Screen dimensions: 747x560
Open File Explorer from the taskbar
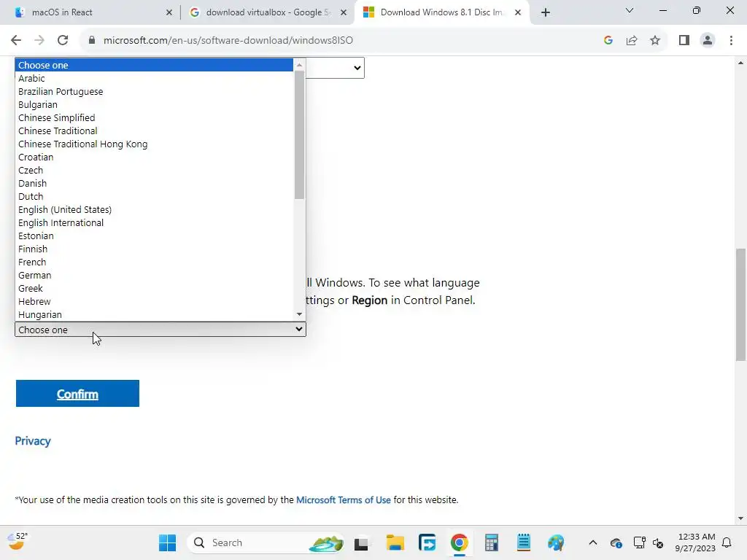[x=395, y=542]
